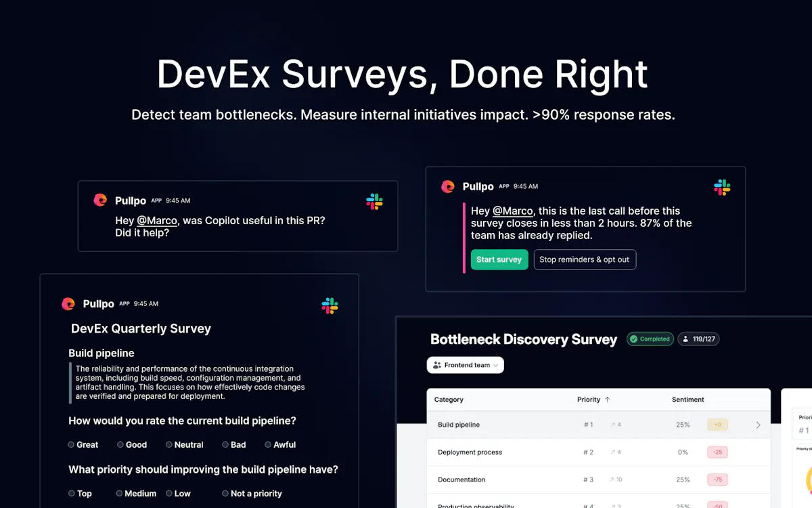Click the -25 sentiment badge

[717, 452]
